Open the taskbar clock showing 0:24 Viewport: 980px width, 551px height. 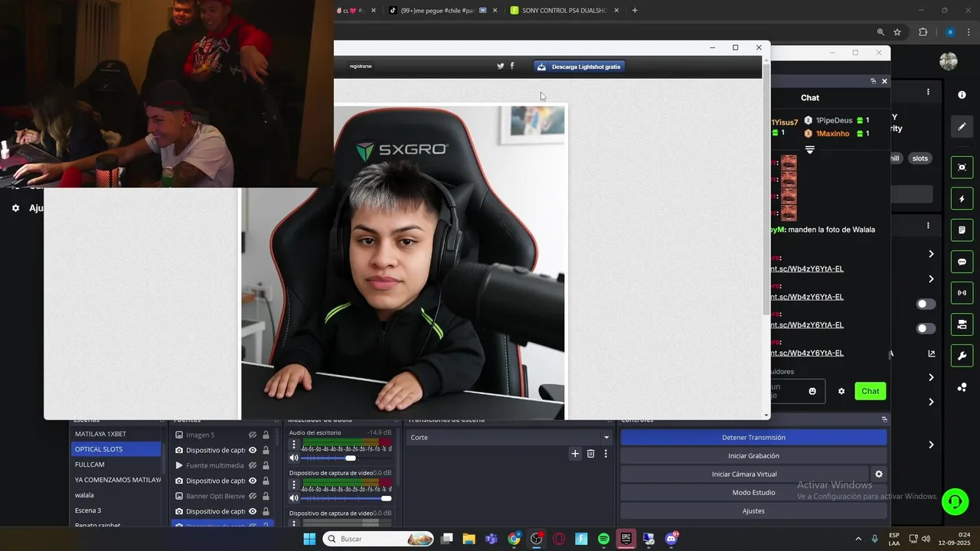point(955,539)
